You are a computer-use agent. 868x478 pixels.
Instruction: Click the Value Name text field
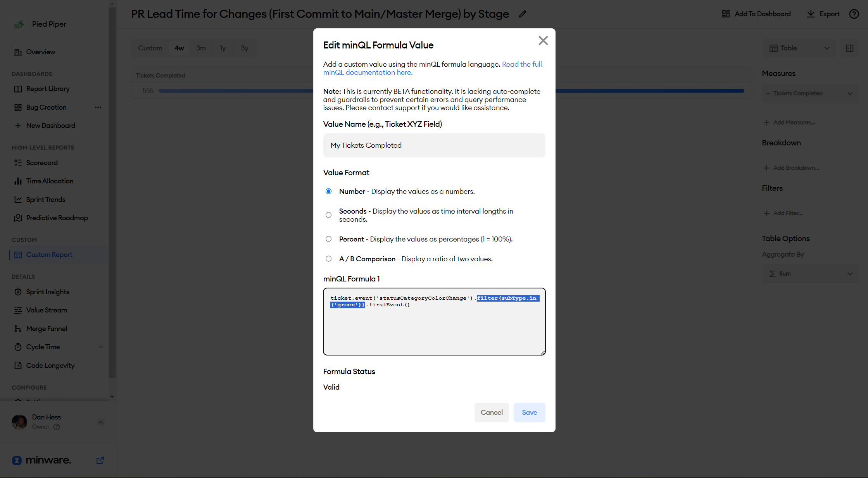pyautogui.click(x=434, y=145)
